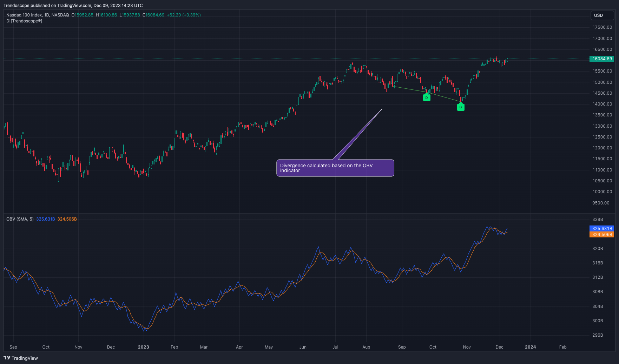The height and width of the screenshot is (364, 619).
Task: Click the close value C16084.69 in header
Action: click(153, 15)
